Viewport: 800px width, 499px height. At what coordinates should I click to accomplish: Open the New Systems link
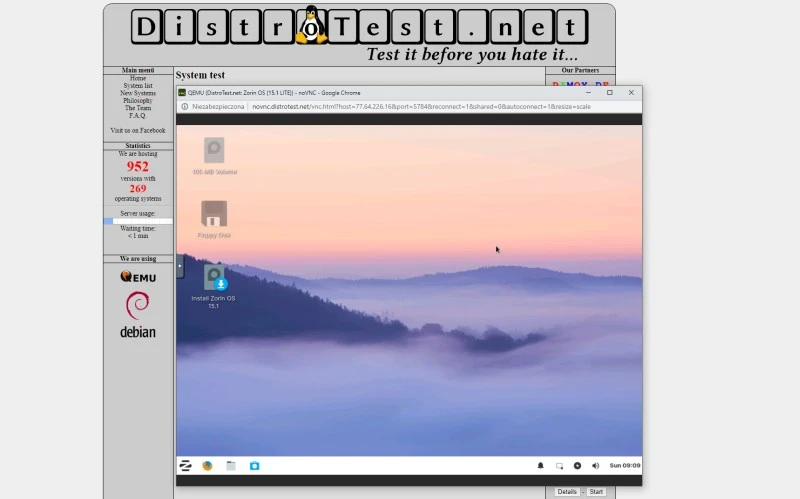click(x=138, y=93)
